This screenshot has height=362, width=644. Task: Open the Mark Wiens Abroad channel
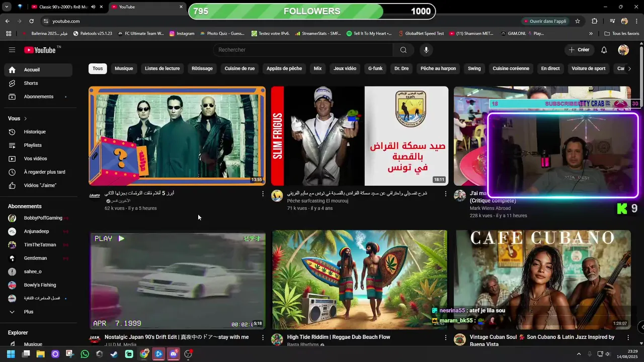coord(490,208)
